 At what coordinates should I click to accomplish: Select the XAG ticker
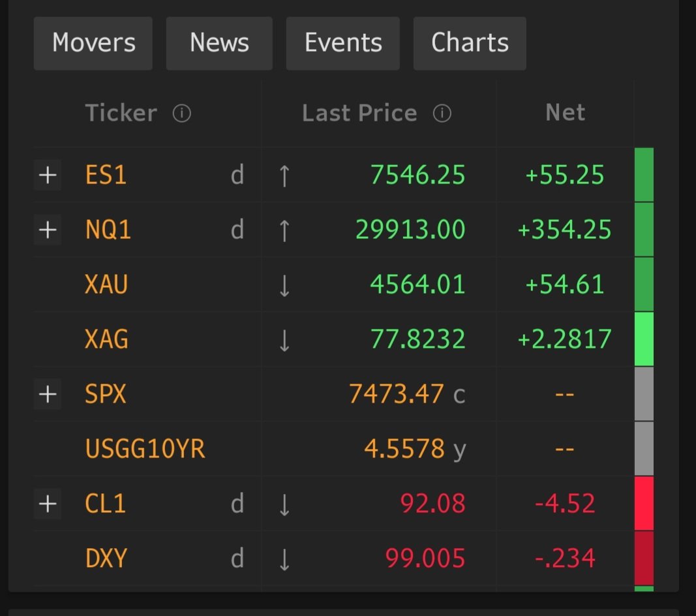[106, 339]
